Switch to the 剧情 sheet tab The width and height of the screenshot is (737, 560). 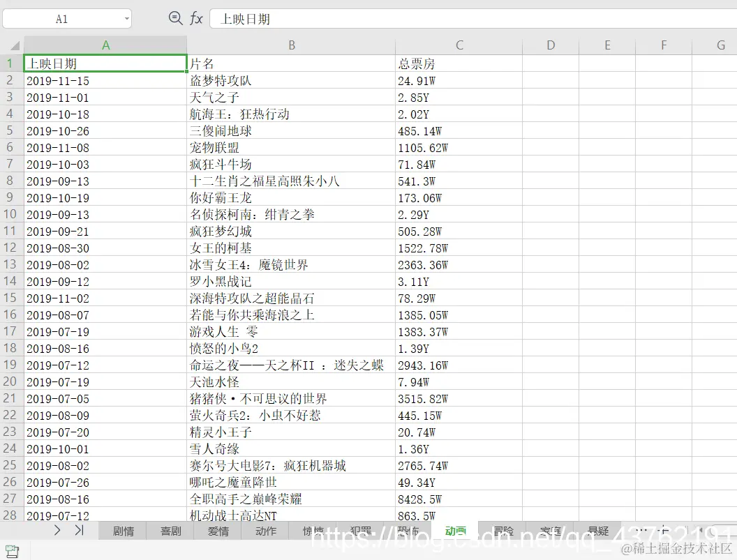(123, 531)
